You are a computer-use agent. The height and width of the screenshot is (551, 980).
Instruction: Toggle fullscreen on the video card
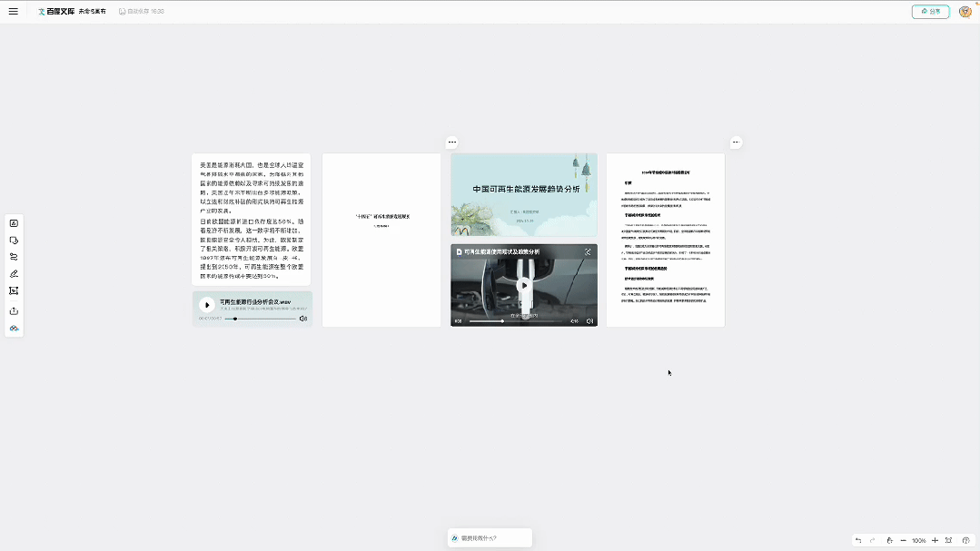point(589,252)
